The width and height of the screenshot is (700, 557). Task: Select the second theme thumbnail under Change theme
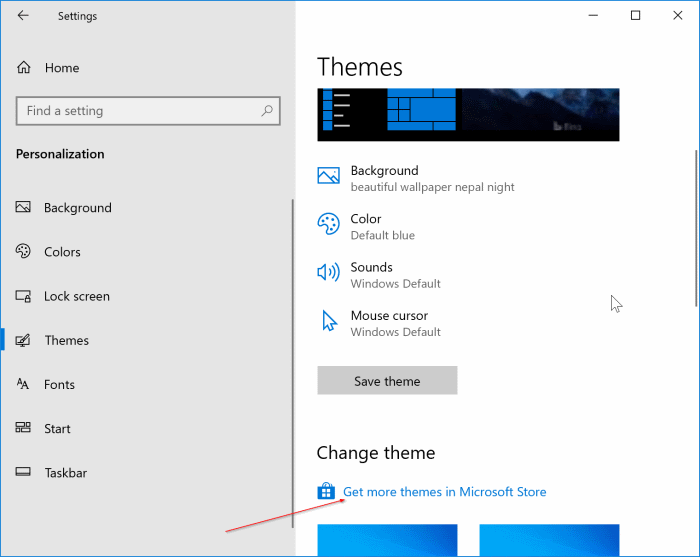click(x=549, y=540)
